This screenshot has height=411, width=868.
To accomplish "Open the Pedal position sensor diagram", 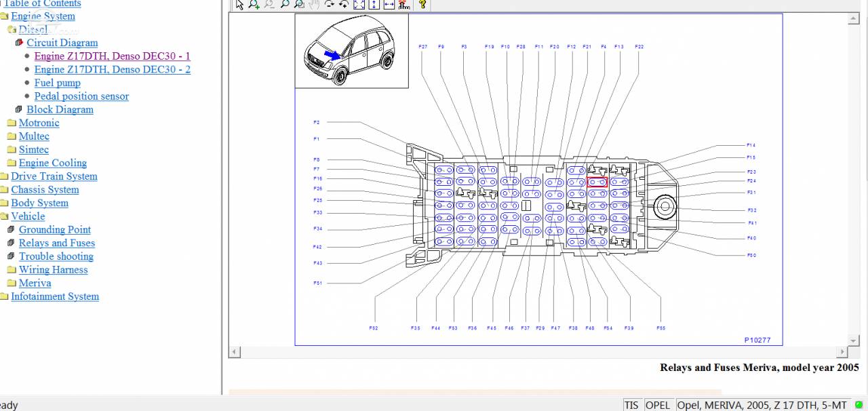I will (x=81, y=96).
